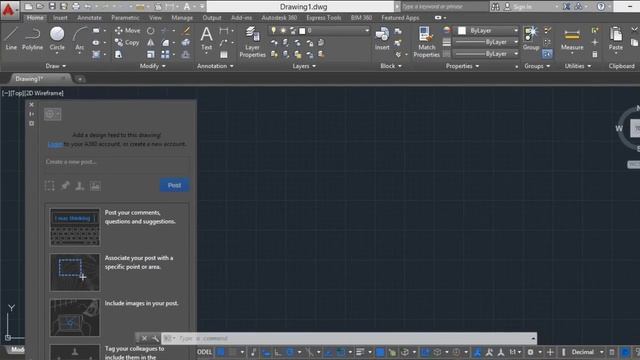Open the Home ribbon tab
Image resolution: width=640 pixels, height=360 pixels.
pyautogui.click(x=35, y=18)
